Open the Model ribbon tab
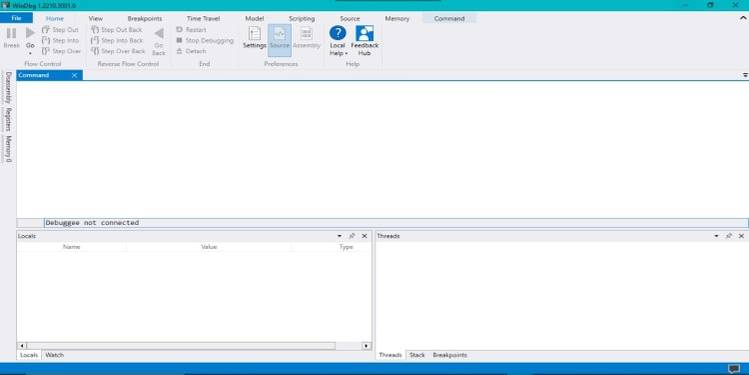The height and width of the screenshot is (375, 749). coord(254,19)
